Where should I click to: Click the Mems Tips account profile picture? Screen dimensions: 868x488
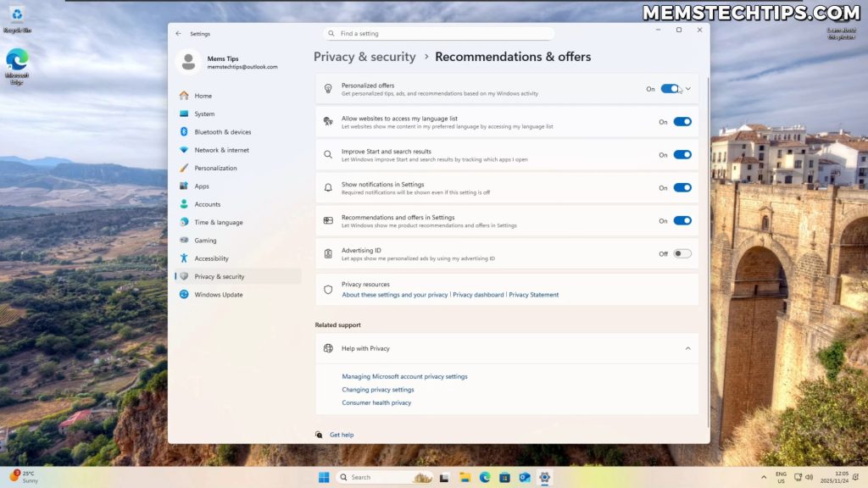pos(186,62)
